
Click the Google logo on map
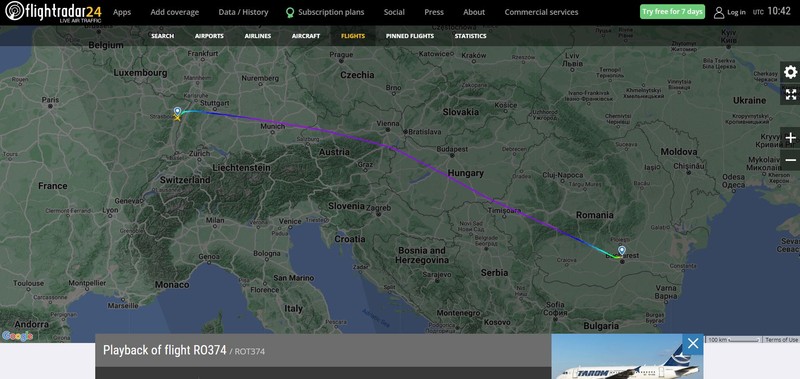coord(18,336)
